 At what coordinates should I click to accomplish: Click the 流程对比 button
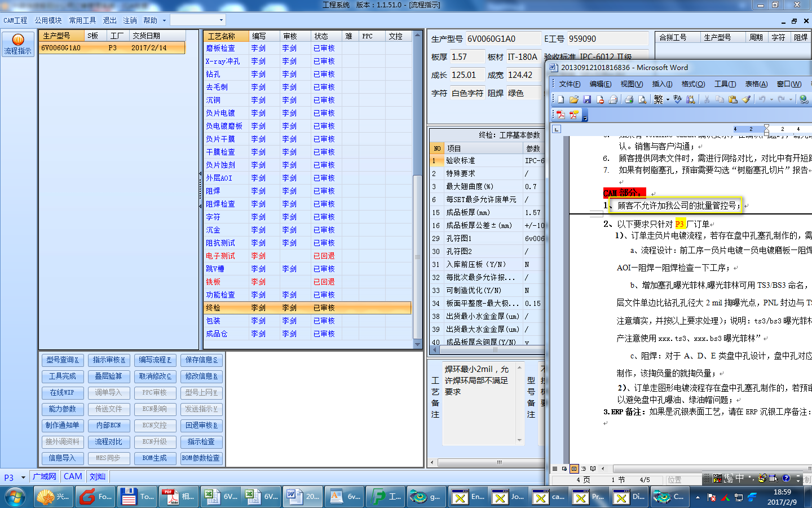click(x=109, y=441)
